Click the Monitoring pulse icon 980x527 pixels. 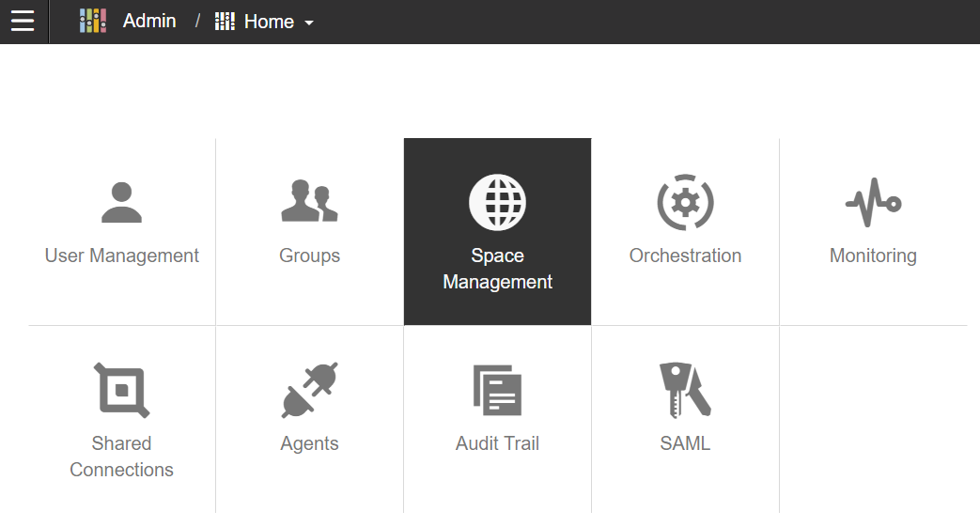click(x=873, y=202)
